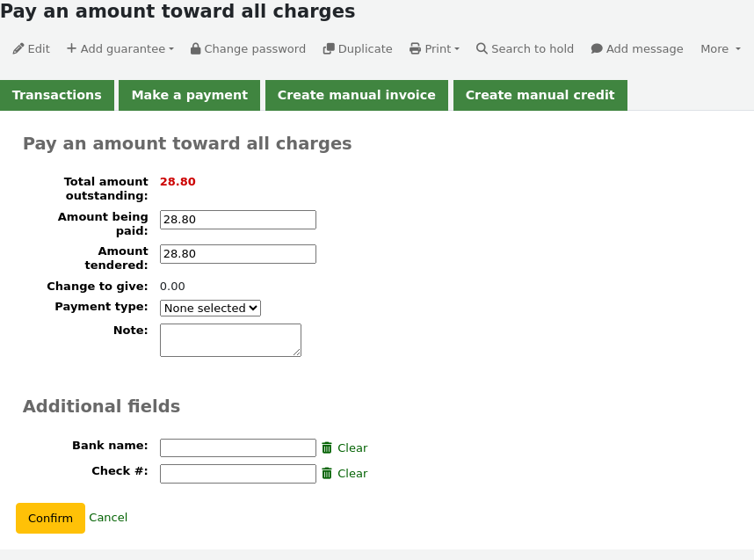The height and width of the screenshot is (560, 754).
Task: Go to the Create manual credit tab
Action: coord(540,95)
